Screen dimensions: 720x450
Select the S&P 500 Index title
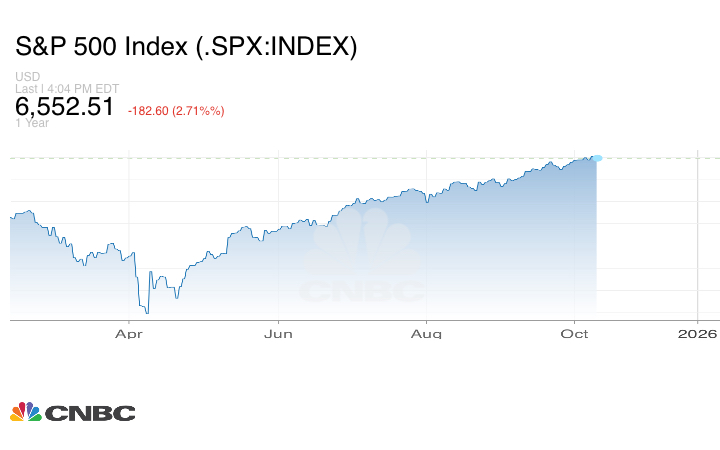[186, 47]
